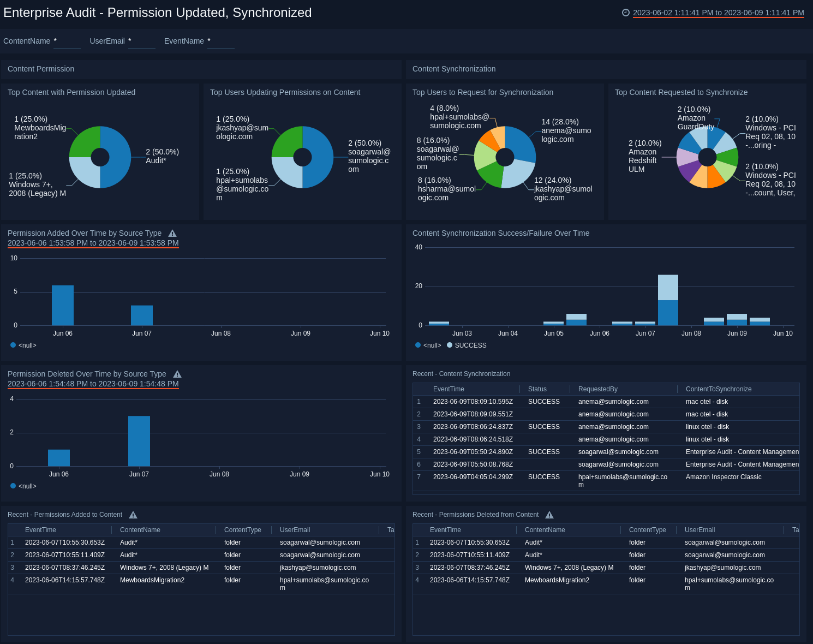Open Permission Deleted panel time range link
The image size is (813, 644).
(93, 384)
